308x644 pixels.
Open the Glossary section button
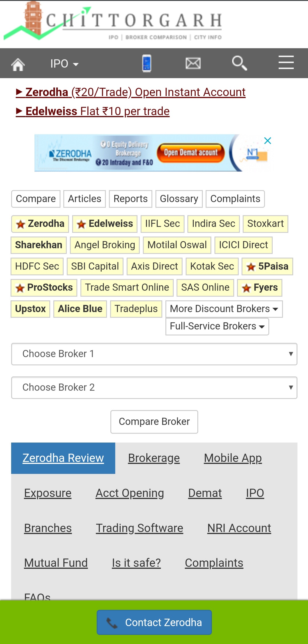click(179, 199)
